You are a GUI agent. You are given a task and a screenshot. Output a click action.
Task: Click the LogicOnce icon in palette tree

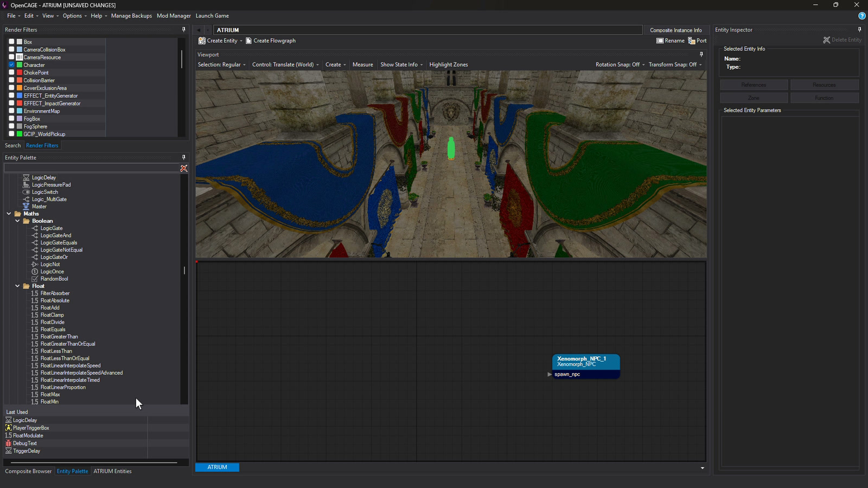(x=35, y=272)
